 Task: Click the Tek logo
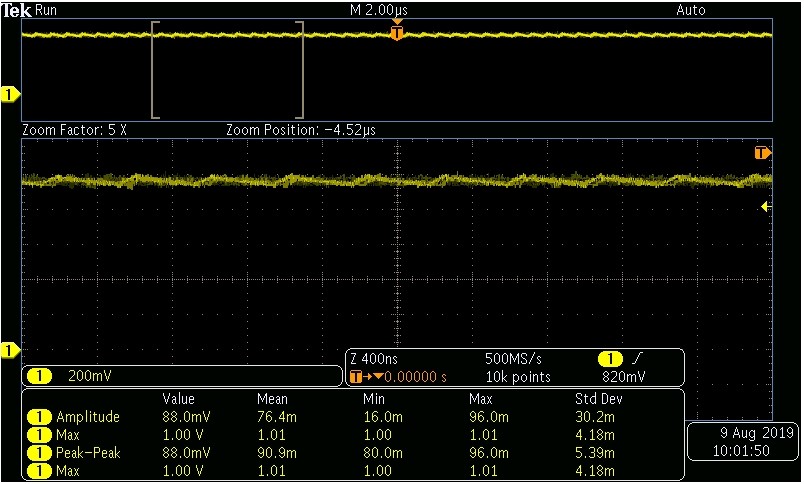point(17,10)
